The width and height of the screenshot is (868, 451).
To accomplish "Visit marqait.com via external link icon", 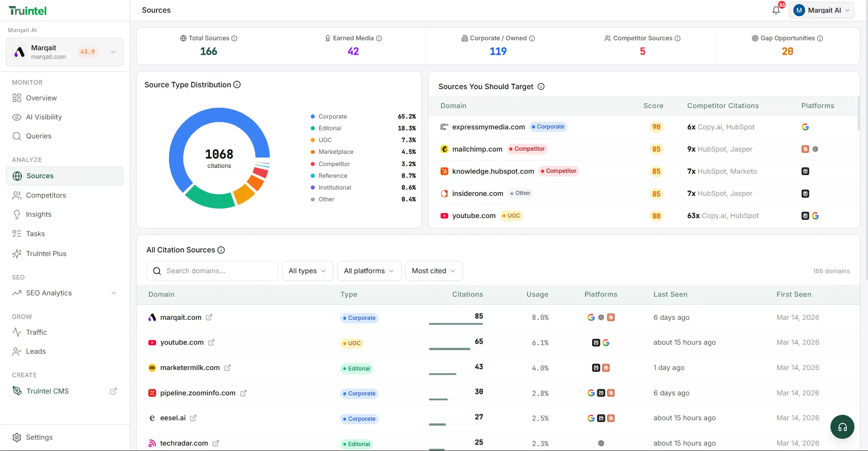I will coord(209,317).
